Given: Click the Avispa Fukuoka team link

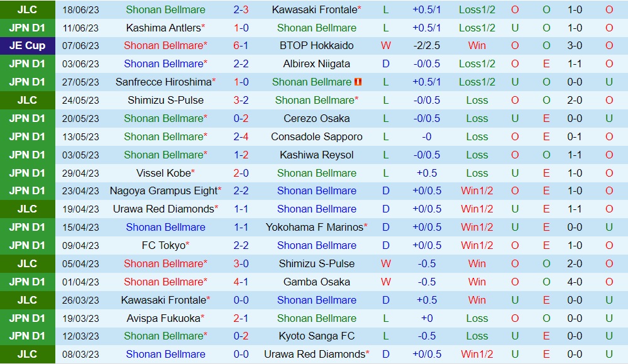Looking at the screenshot, I should (163, 319).
